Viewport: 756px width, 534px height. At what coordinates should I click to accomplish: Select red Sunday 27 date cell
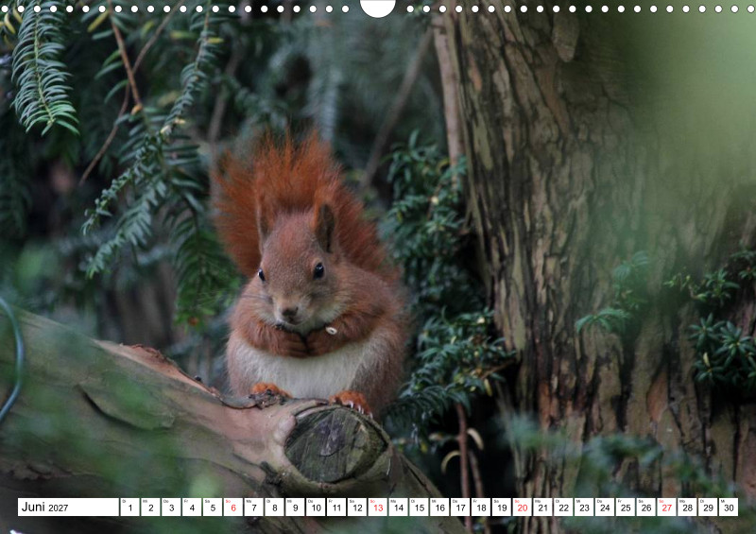pyautogui.click(x=666, y=508)
